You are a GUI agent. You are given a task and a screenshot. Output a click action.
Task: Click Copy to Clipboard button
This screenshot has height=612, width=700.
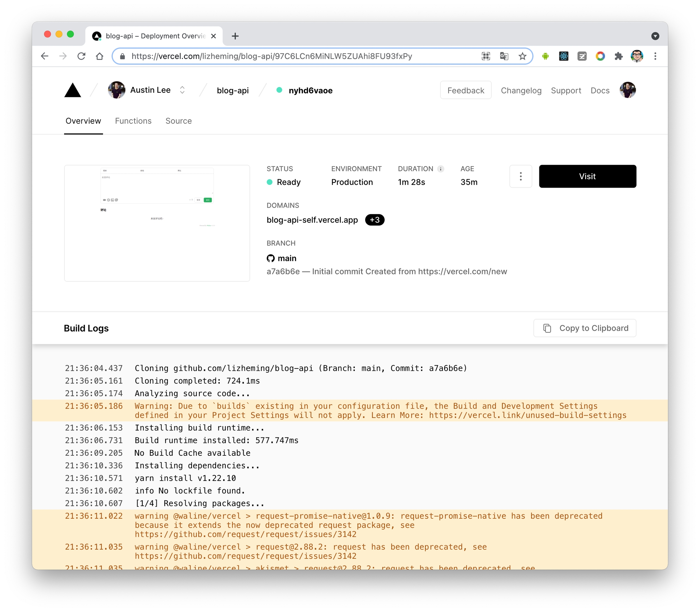585,328
